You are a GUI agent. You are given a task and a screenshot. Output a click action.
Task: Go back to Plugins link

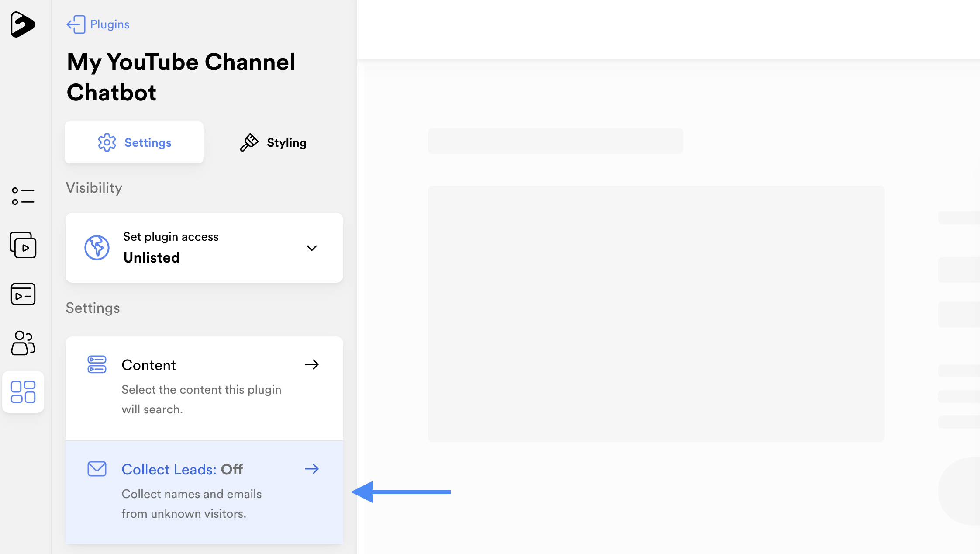(x=110, y=24)
